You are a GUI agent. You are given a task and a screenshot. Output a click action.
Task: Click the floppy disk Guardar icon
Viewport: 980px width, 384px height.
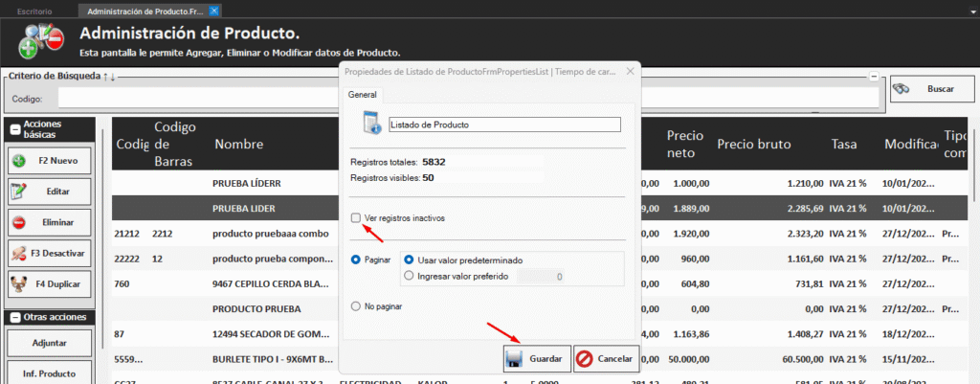tap(514, 359)
